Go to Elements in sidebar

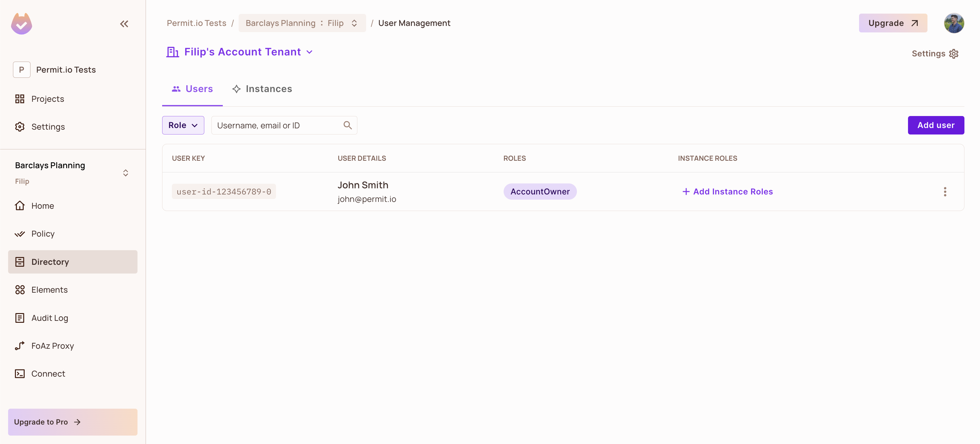[50, 290]
